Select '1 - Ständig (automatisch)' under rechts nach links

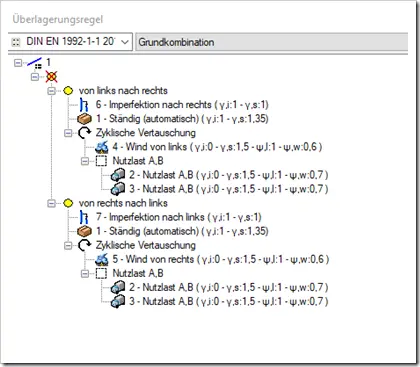182,231
